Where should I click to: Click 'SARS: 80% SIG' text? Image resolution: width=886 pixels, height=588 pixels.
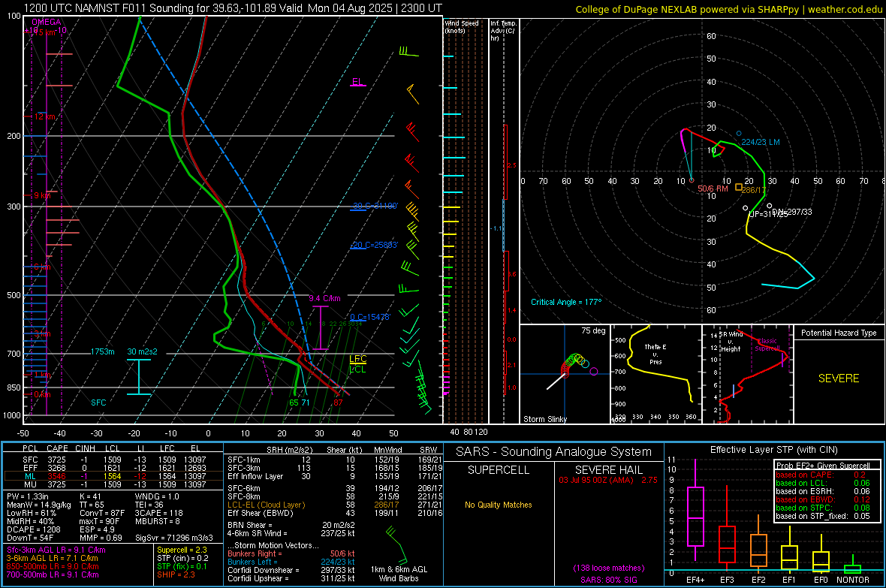(608, 580)
